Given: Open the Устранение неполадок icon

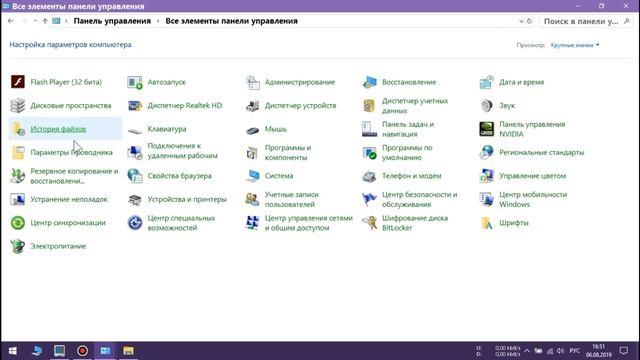Looking at the screenshot, I should (18, 199).
